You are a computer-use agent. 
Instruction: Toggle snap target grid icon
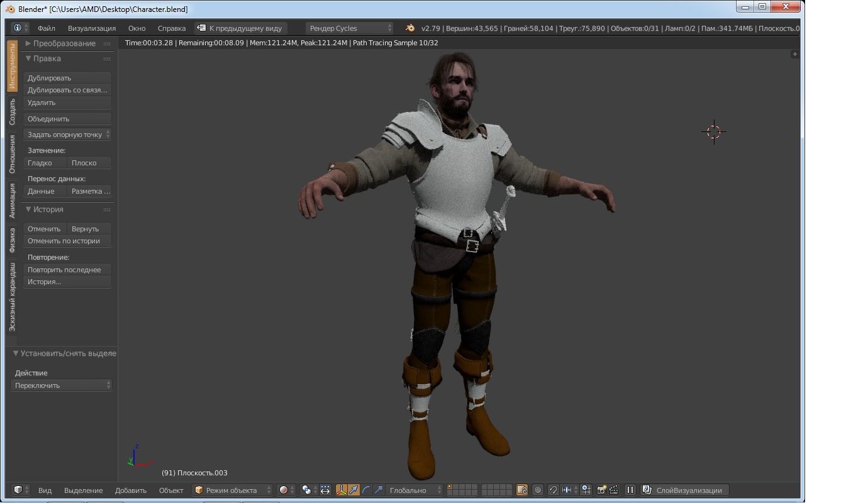(586, 490)
